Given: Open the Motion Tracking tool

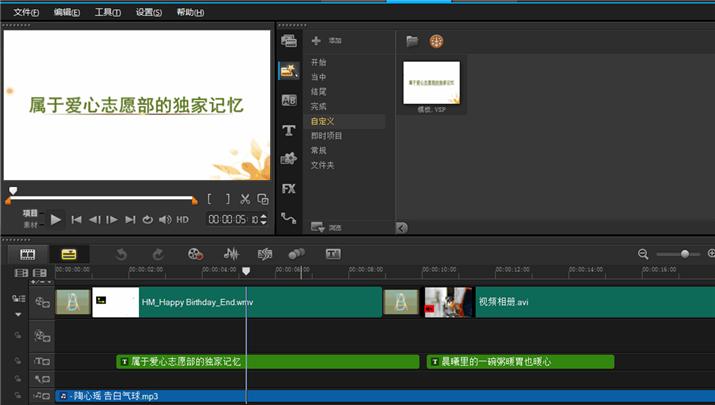Looking at the screenshot, I should 297,254.
